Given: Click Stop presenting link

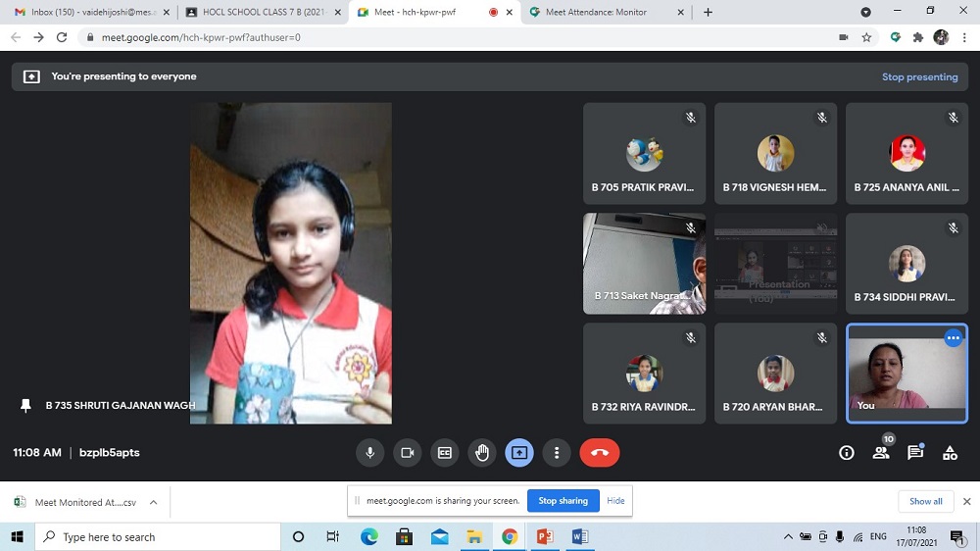Looking at the screenshot, I should tap(919, 76).
